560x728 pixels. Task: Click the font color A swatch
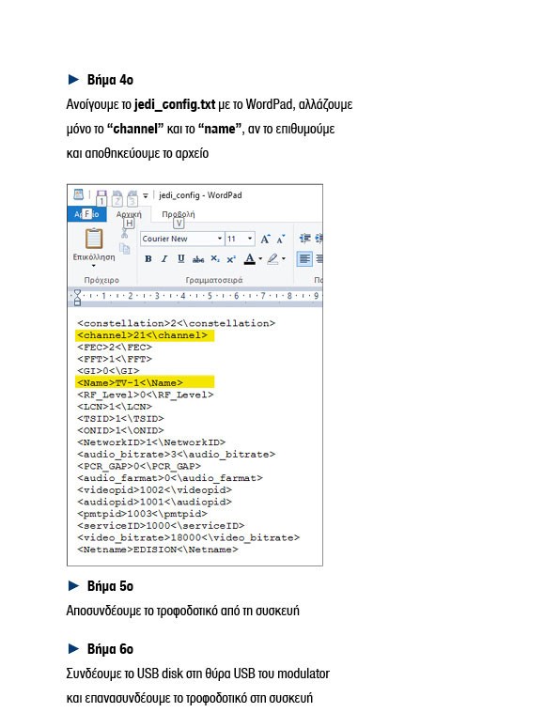(x=250, y=259)
